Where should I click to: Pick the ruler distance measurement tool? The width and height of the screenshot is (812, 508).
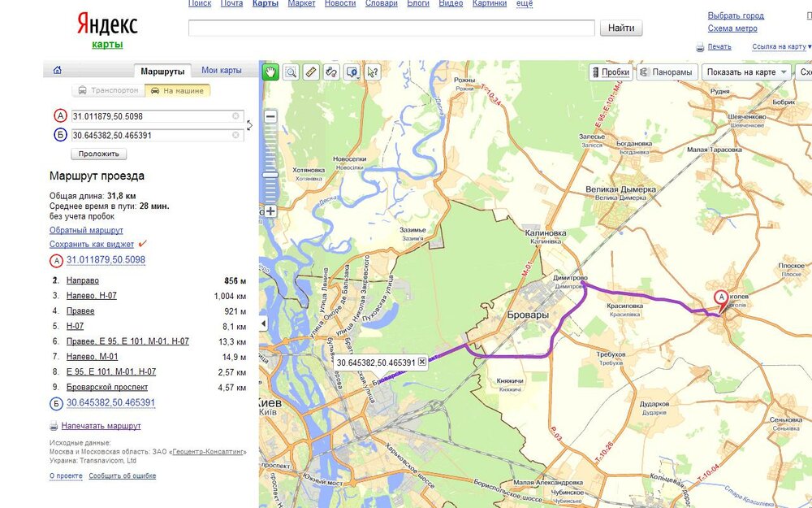[x=311, y=72]
